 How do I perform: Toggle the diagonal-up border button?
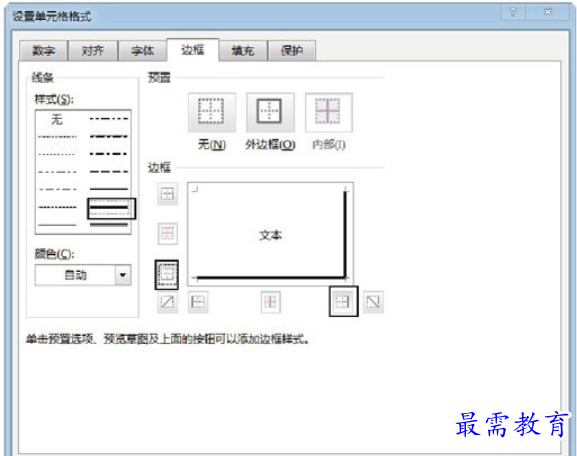[x=167, y=302]
